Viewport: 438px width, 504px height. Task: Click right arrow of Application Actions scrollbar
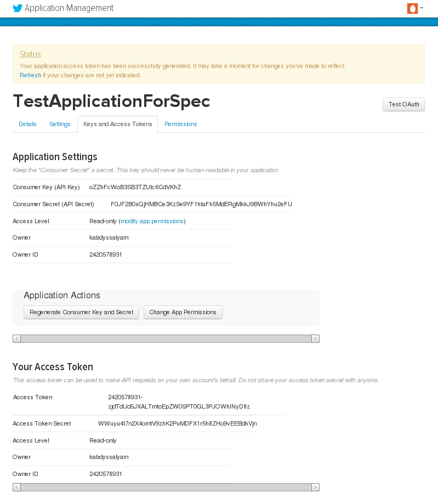click(315, 339)
